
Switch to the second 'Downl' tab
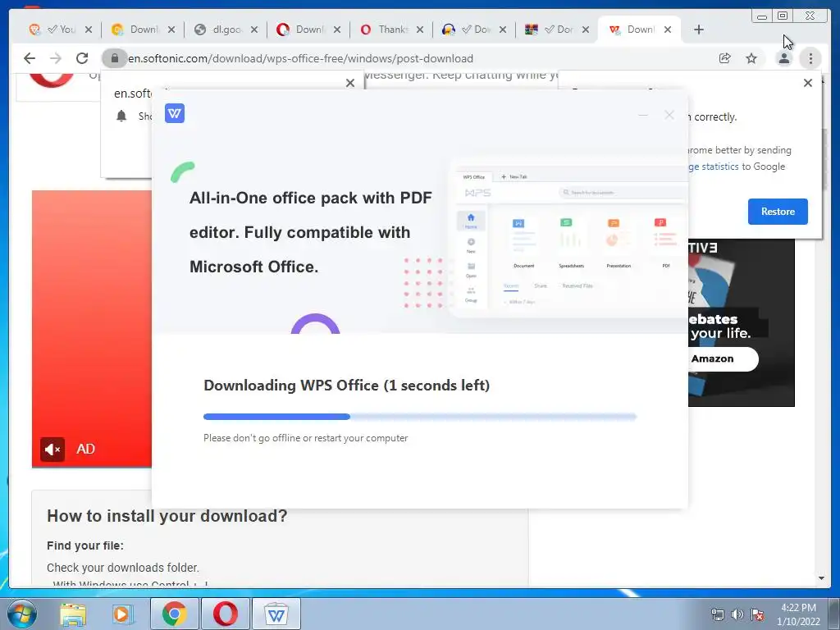click(141, 30)
